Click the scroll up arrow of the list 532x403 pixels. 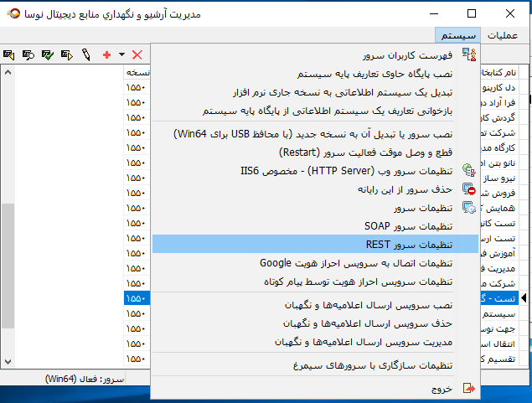click(8, 73)
